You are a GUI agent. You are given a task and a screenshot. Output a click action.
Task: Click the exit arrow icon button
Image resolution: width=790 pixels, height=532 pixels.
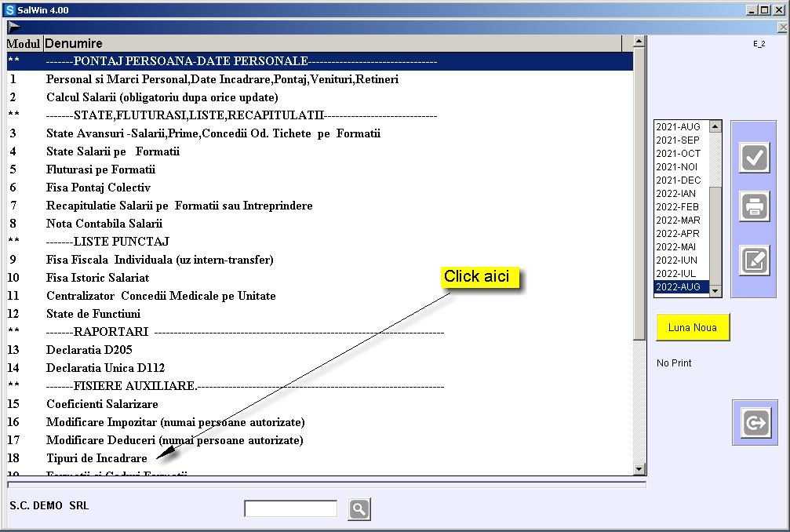pyautogui.click(x=755, y=423)
